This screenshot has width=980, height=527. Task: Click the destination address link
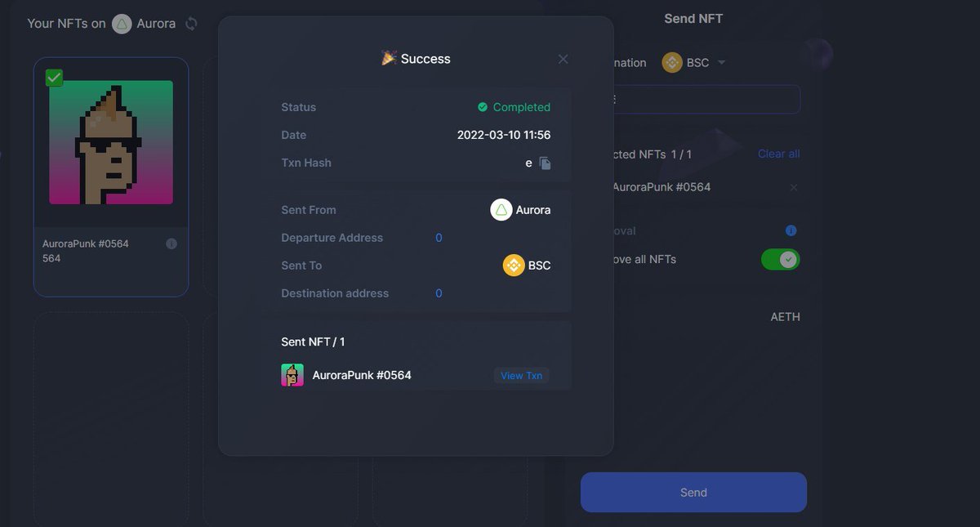pos(439,293)
